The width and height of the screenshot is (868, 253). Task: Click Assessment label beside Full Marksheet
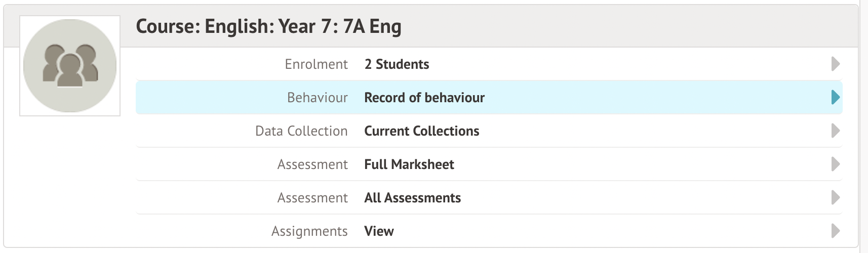pyautogui.click(x=312, y=164)
